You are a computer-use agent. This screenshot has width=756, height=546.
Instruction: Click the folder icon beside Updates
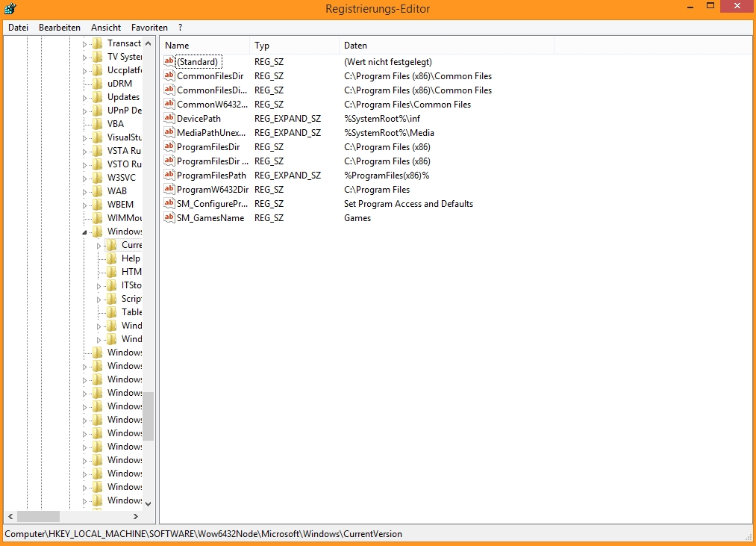(x=98, y=97)
